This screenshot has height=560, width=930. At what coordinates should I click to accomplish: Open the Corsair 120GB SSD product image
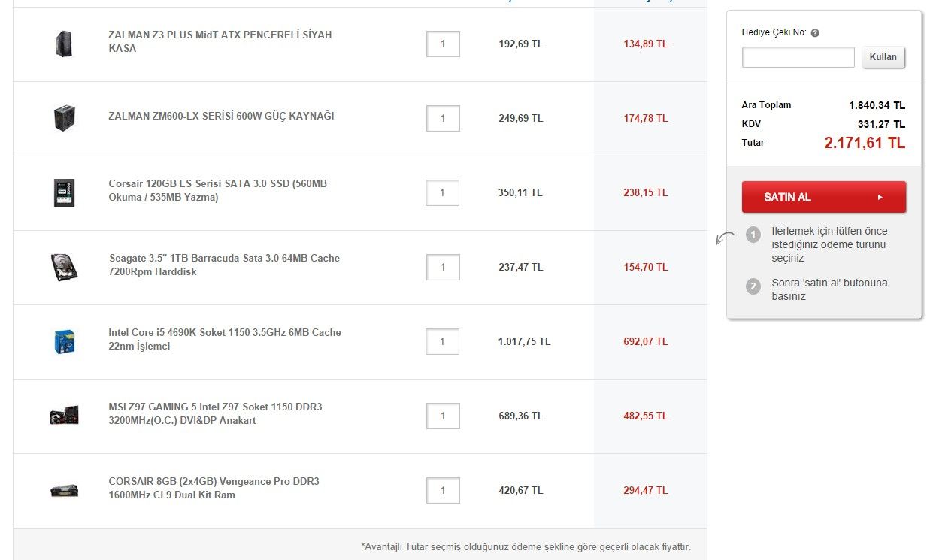tap(64, 192)
